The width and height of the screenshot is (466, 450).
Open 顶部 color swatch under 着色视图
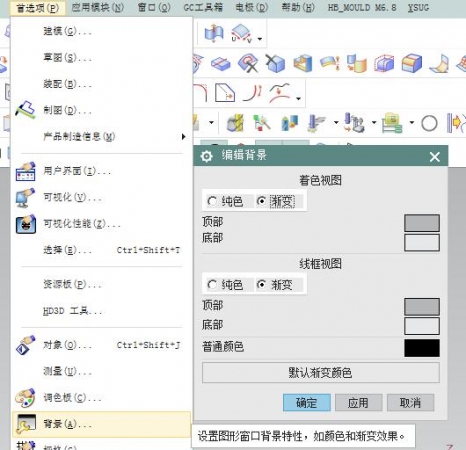point(422,223)
